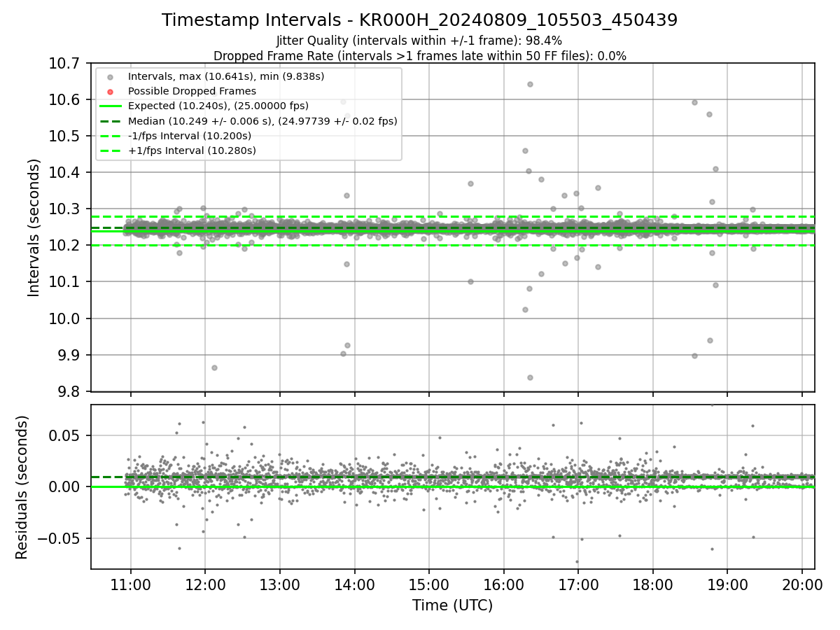Click the outlier point near 9.87s after 12:00

[214, 367]
